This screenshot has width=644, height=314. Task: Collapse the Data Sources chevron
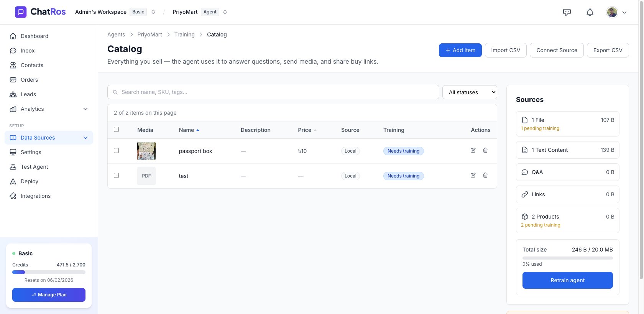point(85,138)
